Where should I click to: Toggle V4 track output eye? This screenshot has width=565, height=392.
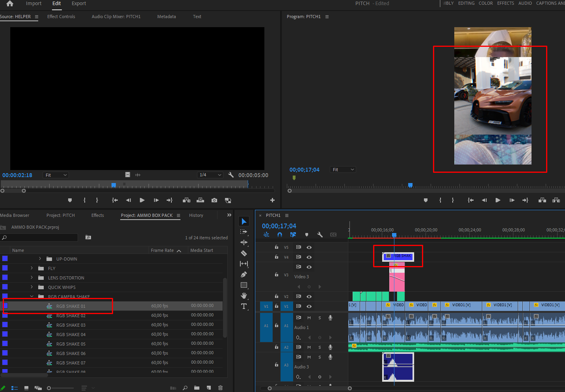tap(309, 257)
